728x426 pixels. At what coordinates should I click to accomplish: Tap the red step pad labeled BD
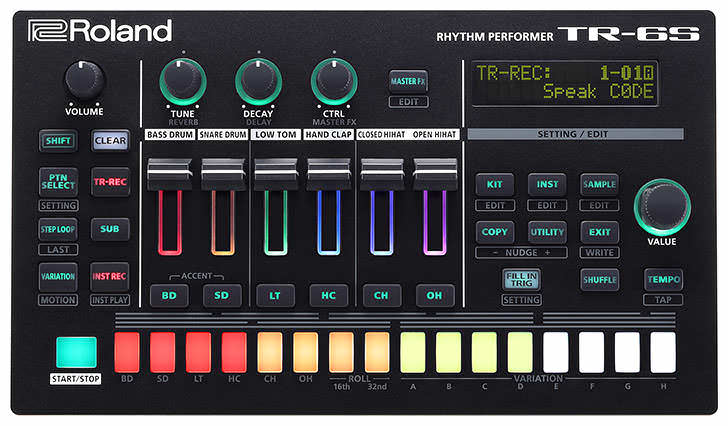[x=127, y=352]
